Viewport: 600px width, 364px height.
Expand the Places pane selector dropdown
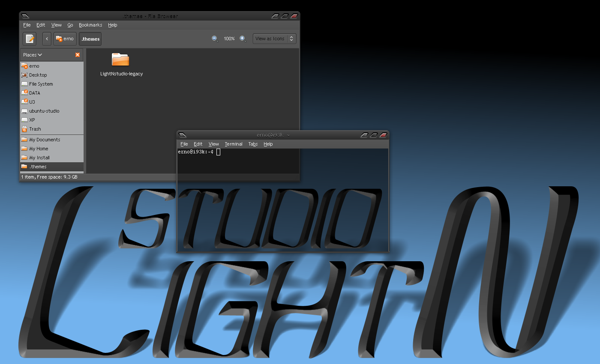[33, 55]
